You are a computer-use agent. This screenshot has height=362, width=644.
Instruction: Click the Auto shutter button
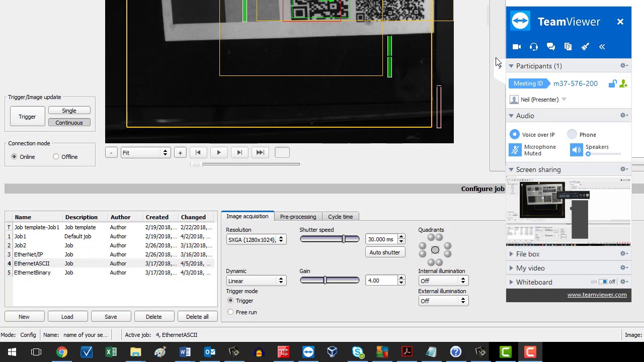click(385, 252)
